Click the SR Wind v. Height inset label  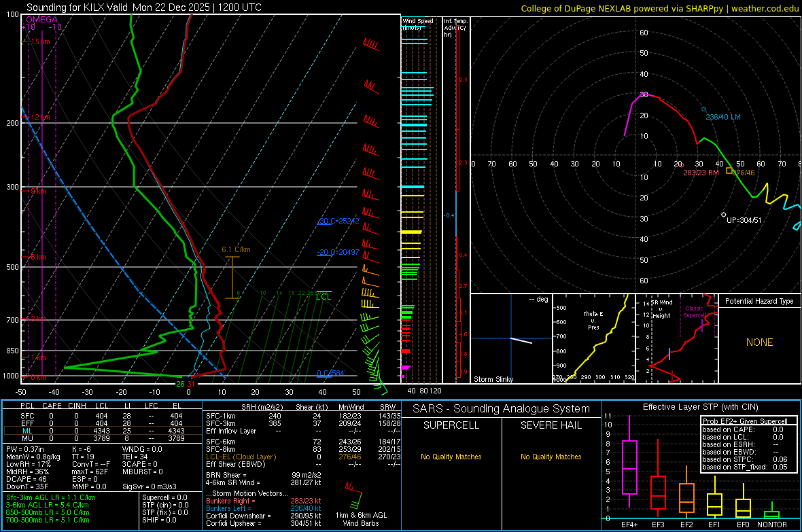(661, 309)
